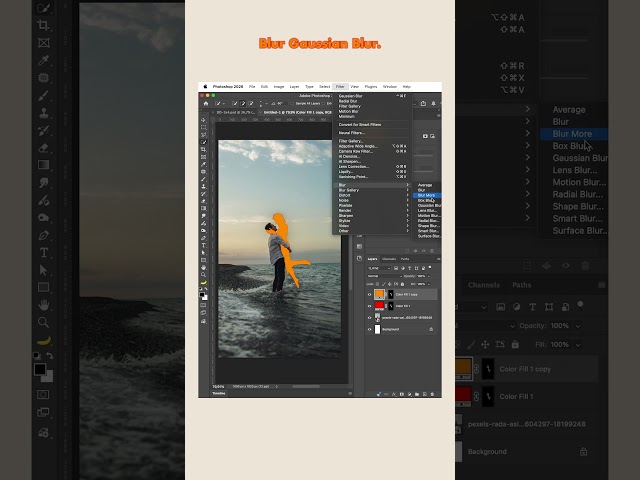This screenshot has height=480, width=640.
Task: Toggle lock all padlock in the small Layers lock row
Action: pos(402,284)
